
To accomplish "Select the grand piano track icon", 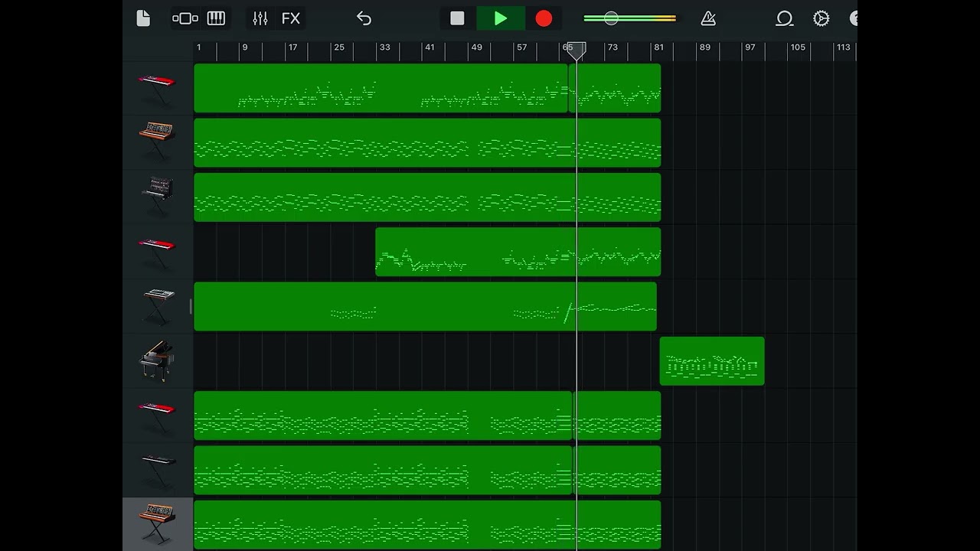I will (155, 360).
